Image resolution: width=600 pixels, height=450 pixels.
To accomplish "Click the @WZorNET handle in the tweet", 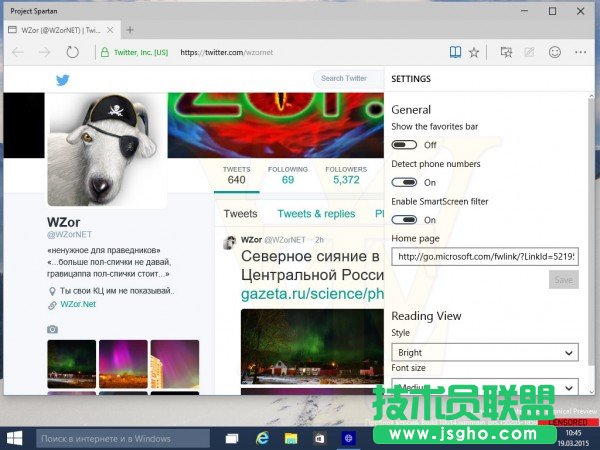I will [285, 240].
